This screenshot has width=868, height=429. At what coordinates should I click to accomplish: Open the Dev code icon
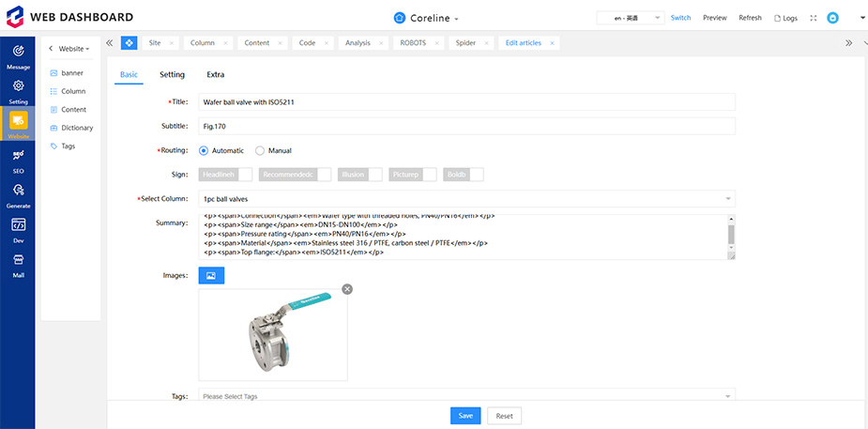click(x=18, y=224)
